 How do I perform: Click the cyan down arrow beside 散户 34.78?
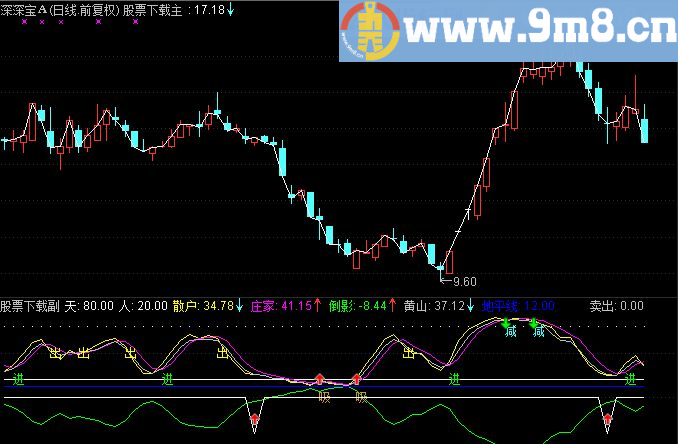pyautogui.click(x=240, y=306)
